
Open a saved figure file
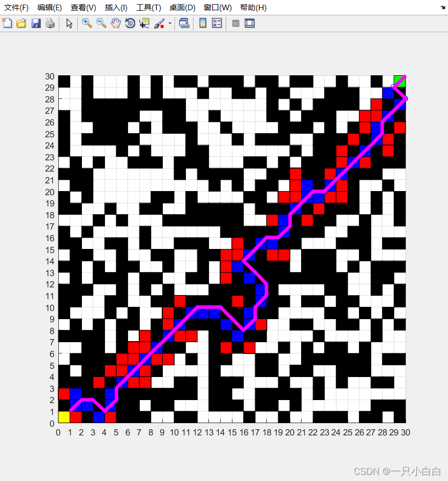(21, 23)
